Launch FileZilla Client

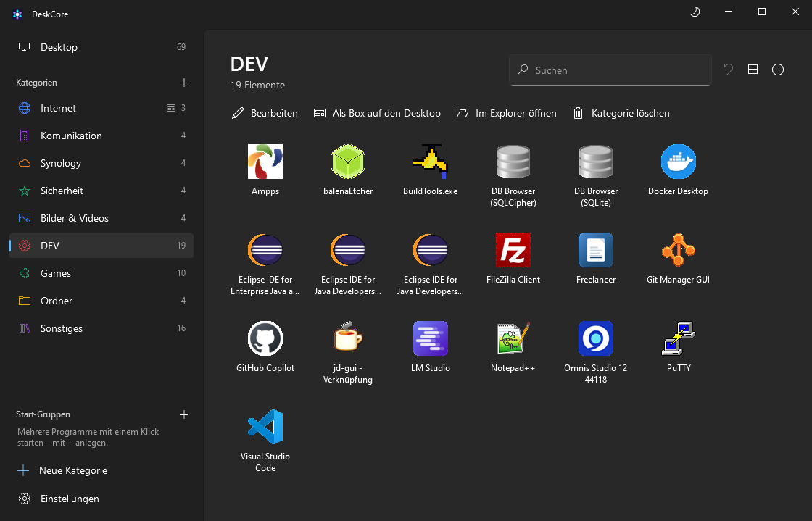click(513, 250)
